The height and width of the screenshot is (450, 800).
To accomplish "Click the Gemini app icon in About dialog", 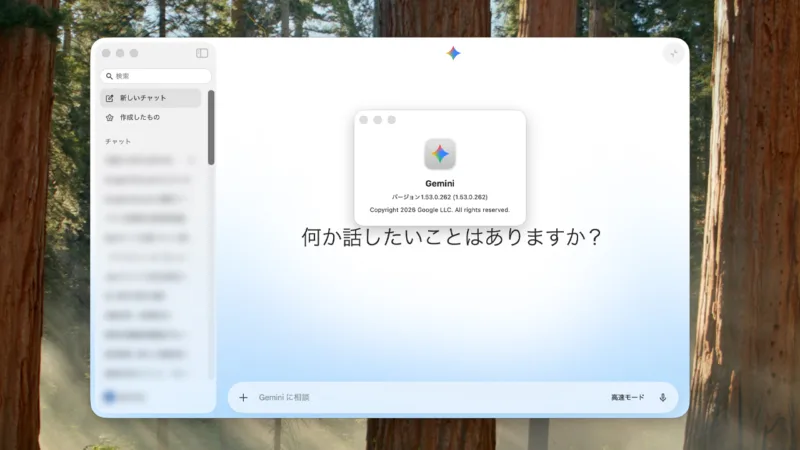I will click(x=440, y=154).
